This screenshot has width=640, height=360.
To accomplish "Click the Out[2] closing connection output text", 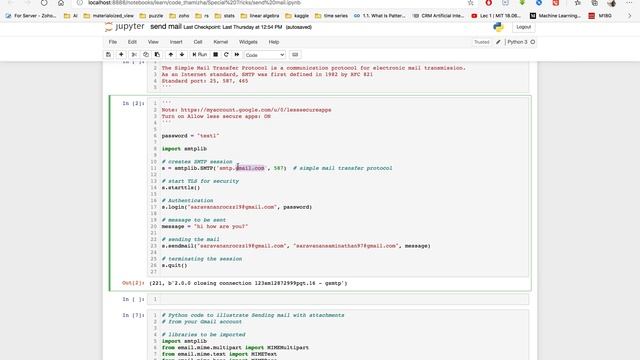I will 248,283.
